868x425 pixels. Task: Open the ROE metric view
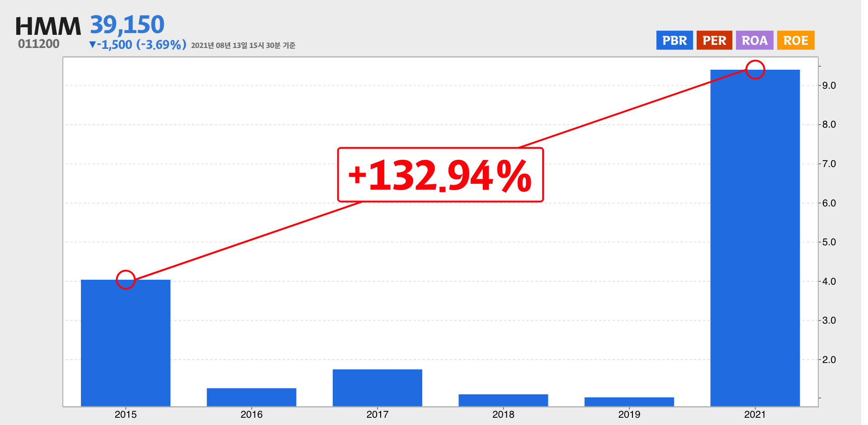tap(796, 40)
